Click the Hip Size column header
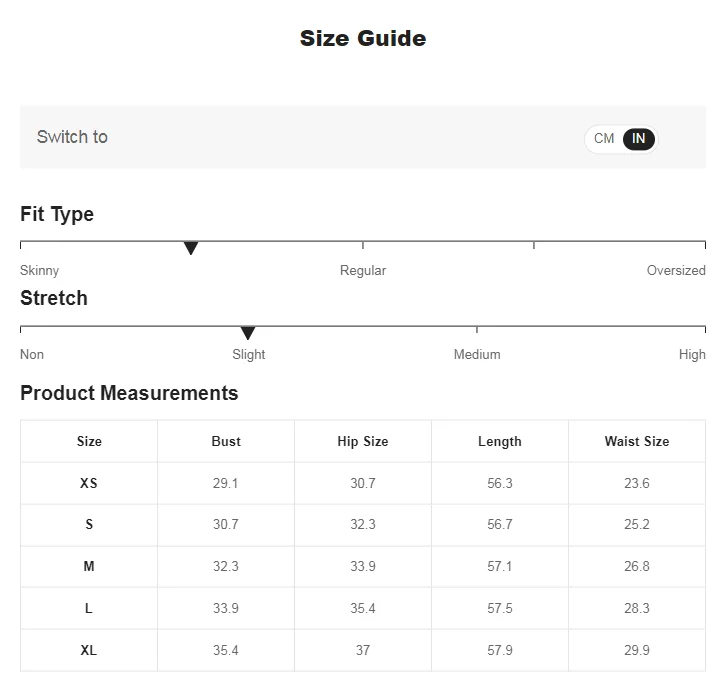Screen dimensions: 726x686 [363, 441]
